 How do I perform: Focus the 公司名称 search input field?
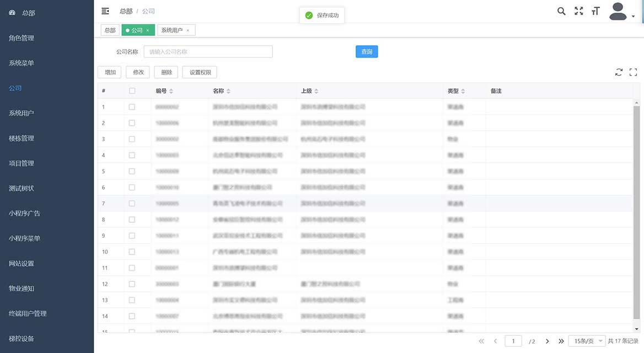(x=208, y=52)
